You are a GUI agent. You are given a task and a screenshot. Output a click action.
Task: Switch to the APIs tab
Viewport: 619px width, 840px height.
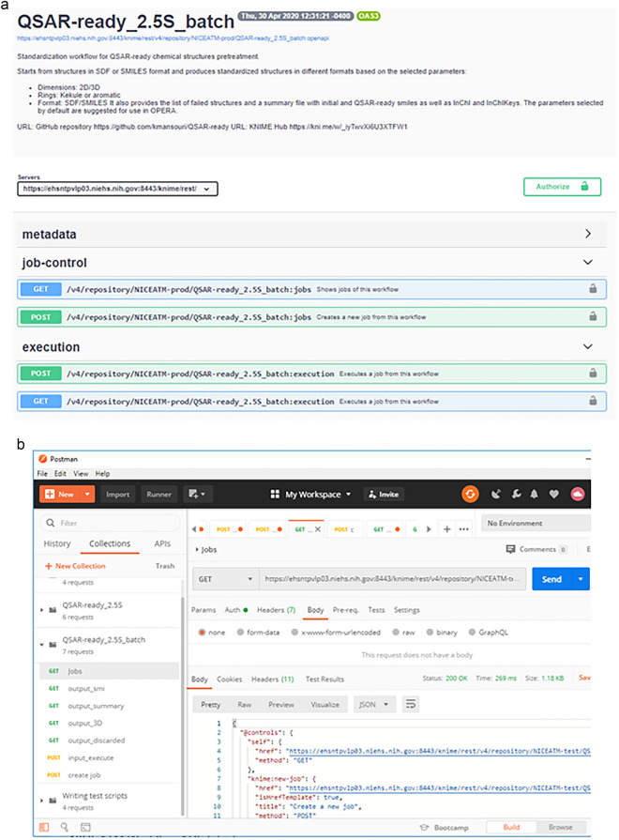pyautogui.click(x=162, y=543)
